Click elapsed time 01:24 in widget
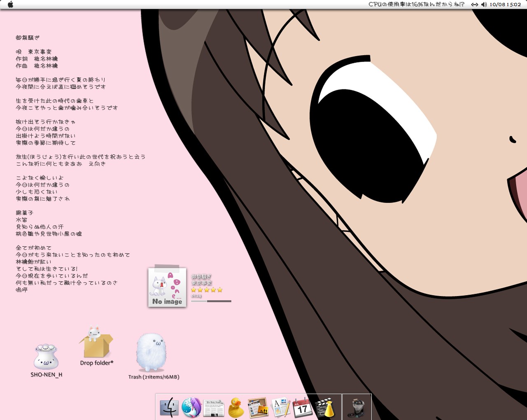 [x=196, y=296]
